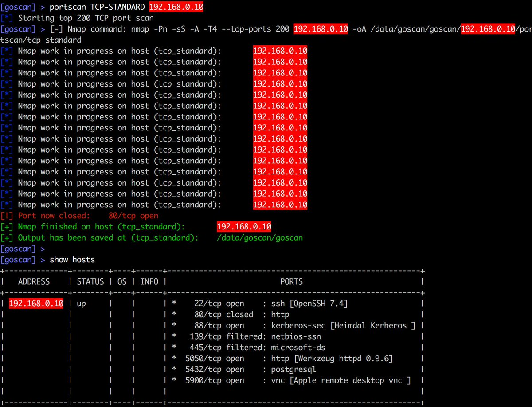The width and height of the screenshot is (532, 407).
Task: Click 'ssh [OpenSSH 7.4]' service text
Action: point(309,304)
